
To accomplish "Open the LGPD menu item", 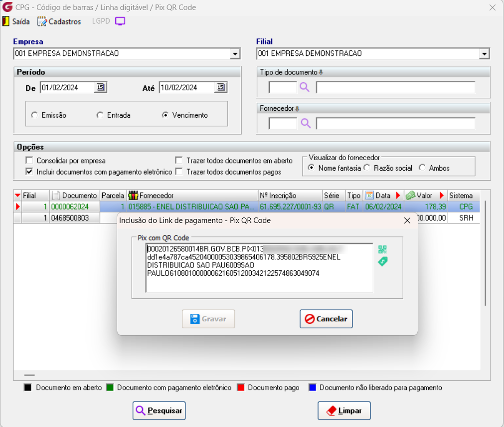I will (x=101, y=21).
